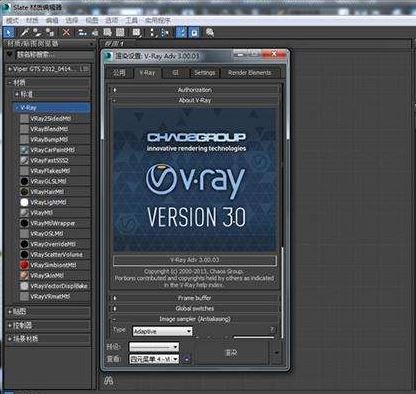
Task: Click the V-Ray Adv 3.00.03 button
Action: click(x=195, y=260)
